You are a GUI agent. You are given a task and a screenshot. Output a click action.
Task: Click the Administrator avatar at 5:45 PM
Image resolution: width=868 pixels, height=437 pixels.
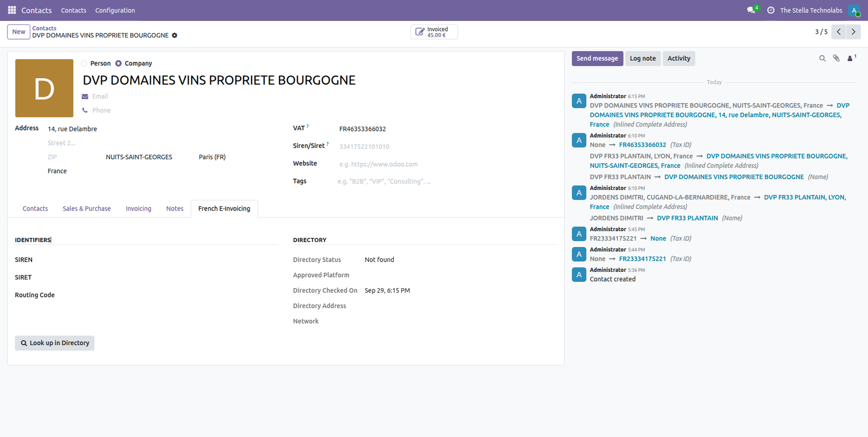(579, 234)
